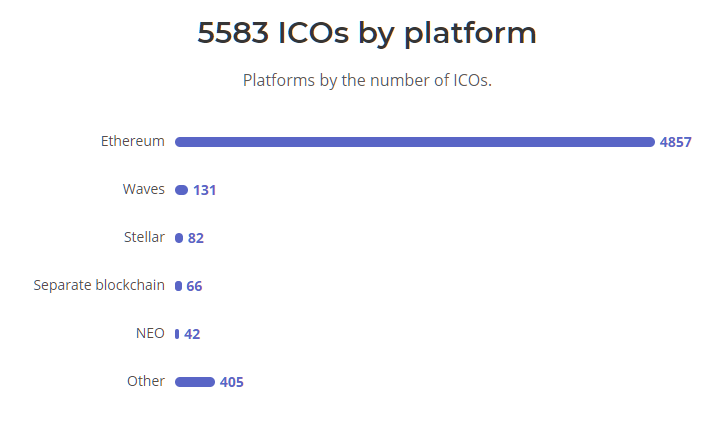Image resolution: width=722 pixels, height=430 pixels.
Task: Click the 405 value next to Other
Action: coord(232,382)
